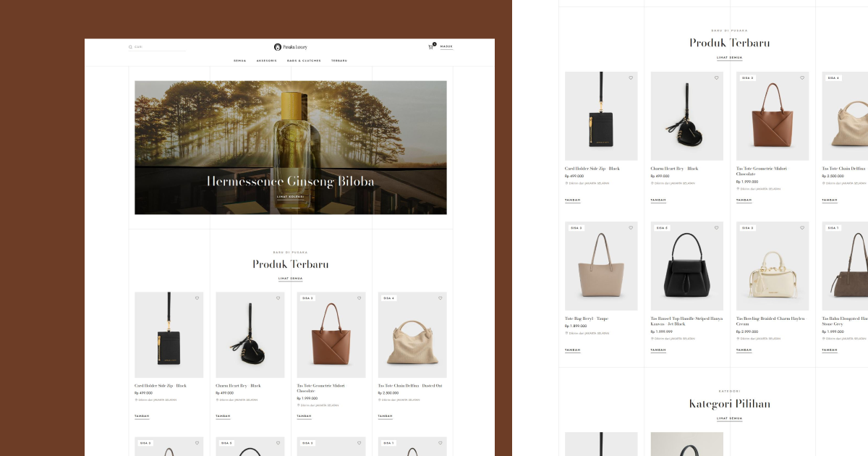This screenshot has width=868, height=456.
Task: Open brown Tas Tote Geometric image, left preview
Action: (x=331, y=335)
